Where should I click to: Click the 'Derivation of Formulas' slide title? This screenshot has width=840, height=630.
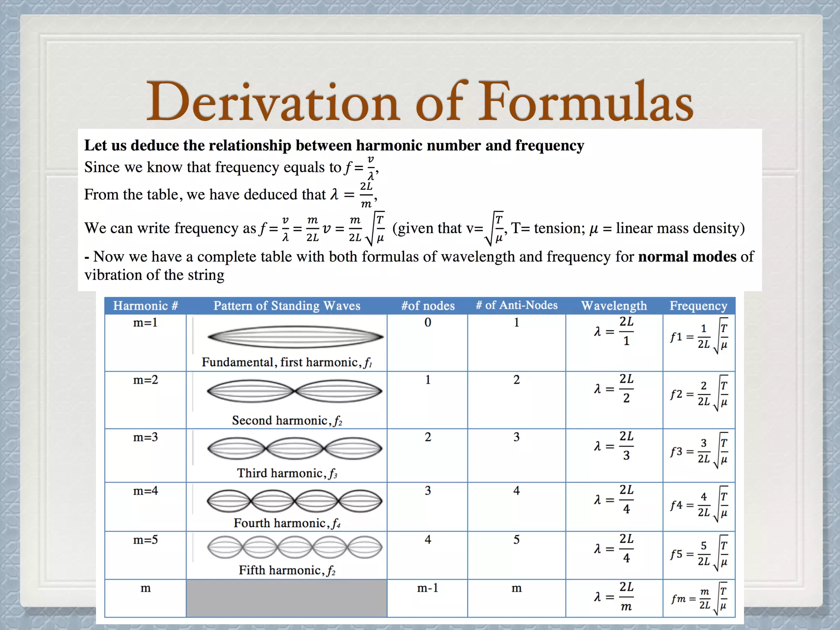(419, 101)
